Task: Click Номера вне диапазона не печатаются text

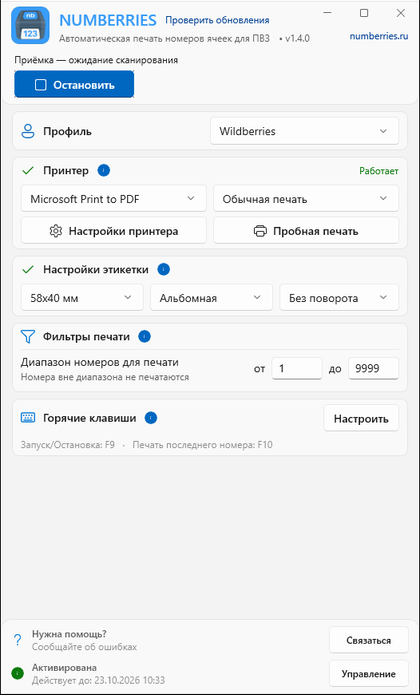Action: coord(105,378)
